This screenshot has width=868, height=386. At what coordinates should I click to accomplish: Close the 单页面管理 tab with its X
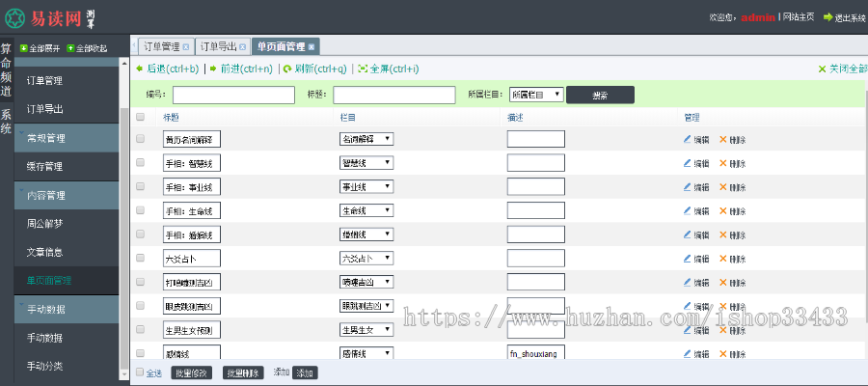(312, 47)
